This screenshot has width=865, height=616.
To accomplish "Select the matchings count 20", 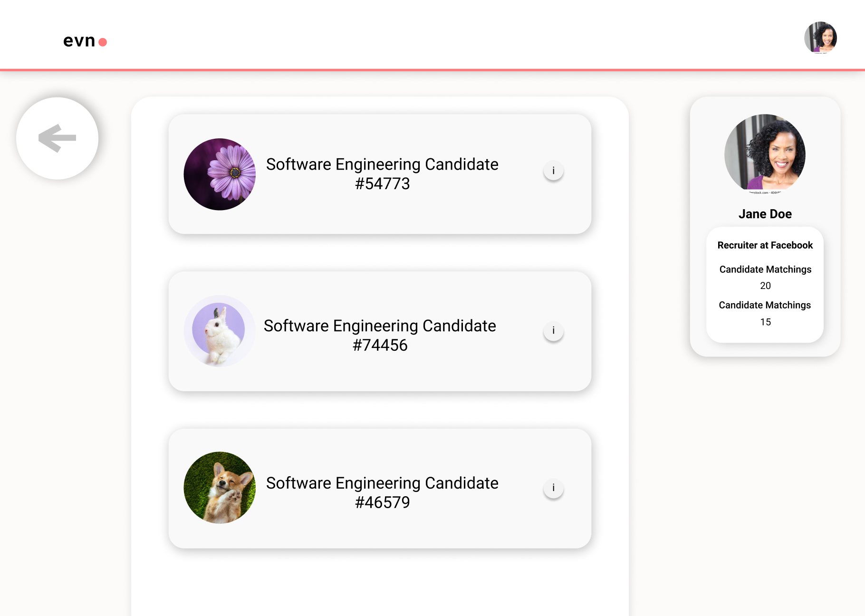I will click(x=765, y=286).
